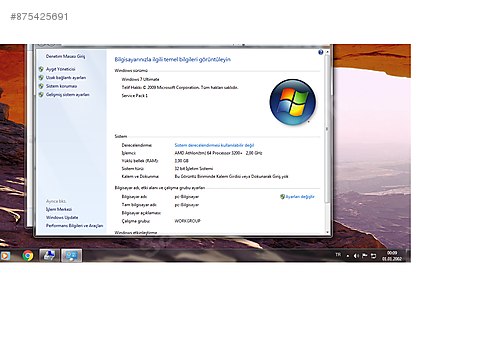This screenshot has height=360, width=480.
Task: Open Gelişmiş sistem ayarları link
Action: 68,95
